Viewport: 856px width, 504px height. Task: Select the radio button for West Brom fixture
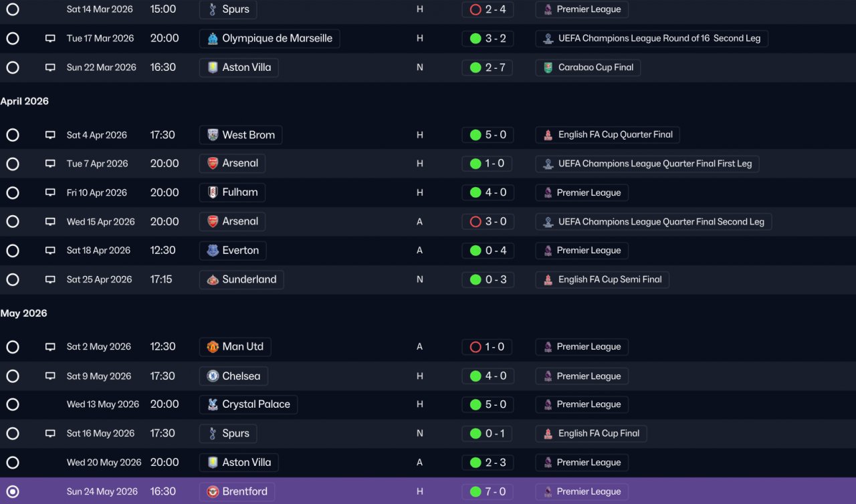point(13,135)
